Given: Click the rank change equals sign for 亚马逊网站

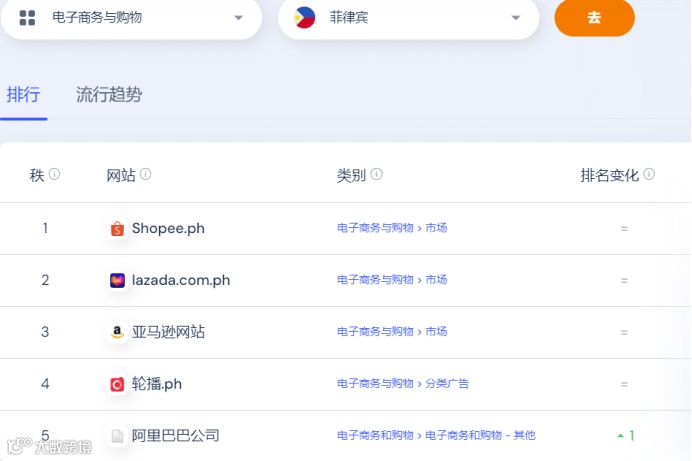Looking at the screenshot, I should pyautogui.click(x=624, y=332).
